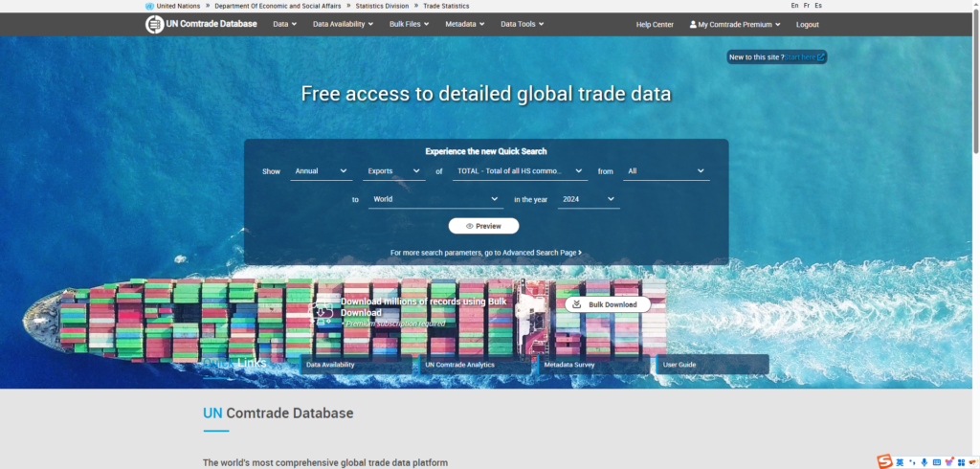The height and width of the screenshot is (469, 980).
Task: Open the Metadata Survey quick link
Action: pyautogui.click(x=593, y=365)
